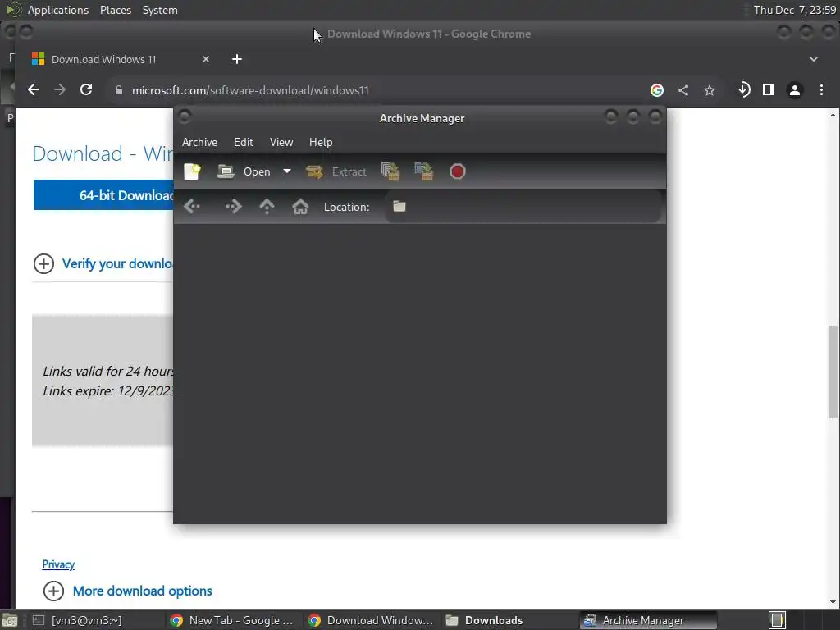Share this page from Chrome toolbar
Screen dimensions: 840x630
(x=683, y=90)
